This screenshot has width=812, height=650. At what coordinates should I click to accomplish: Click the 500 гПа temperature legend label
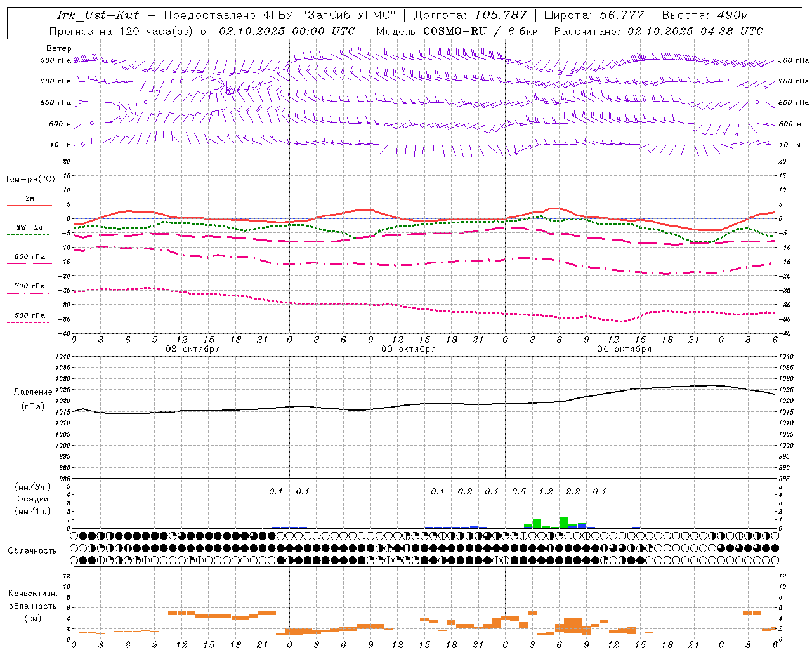(x=30, y=315)
